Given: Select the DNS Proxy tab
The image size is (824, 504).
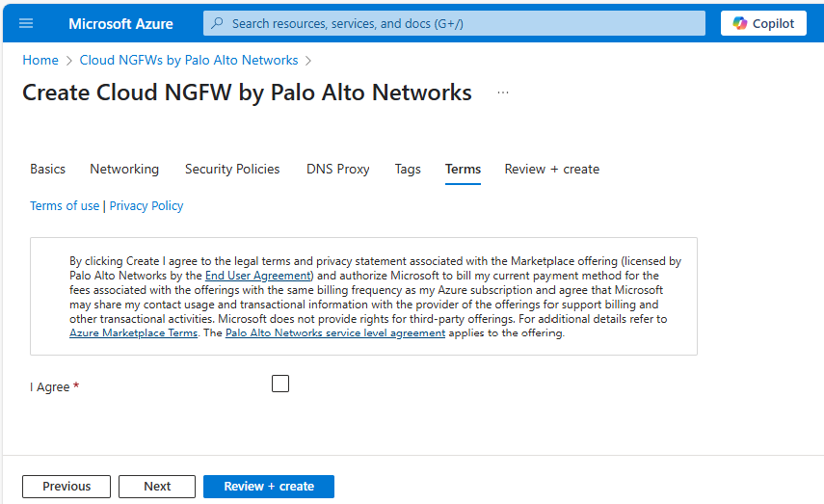Looking at the screenshot, I should tap(337, 169).
